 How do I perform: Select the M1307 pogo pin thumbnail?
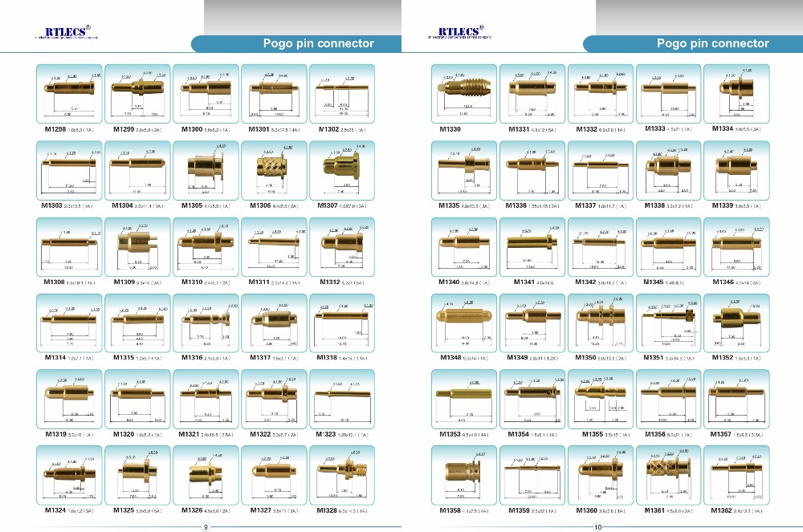point(343,169)
